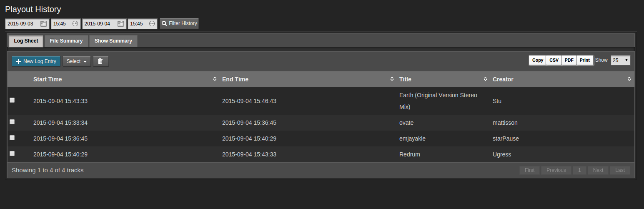Click the start date input field
644x209 pixels.
(x=27, y=24)
